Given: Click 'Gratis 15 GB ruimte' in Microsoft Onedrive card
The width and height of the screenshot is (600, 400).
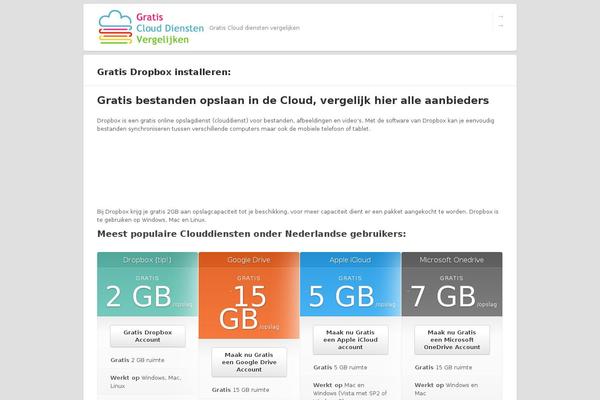Looking at the screenshot, I should click(x=443, y=367).
